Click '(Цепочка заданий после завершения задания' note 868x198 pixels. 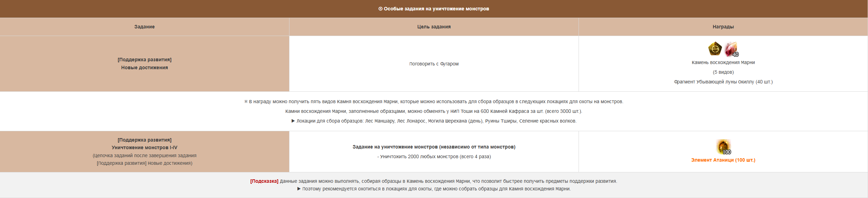145,155
